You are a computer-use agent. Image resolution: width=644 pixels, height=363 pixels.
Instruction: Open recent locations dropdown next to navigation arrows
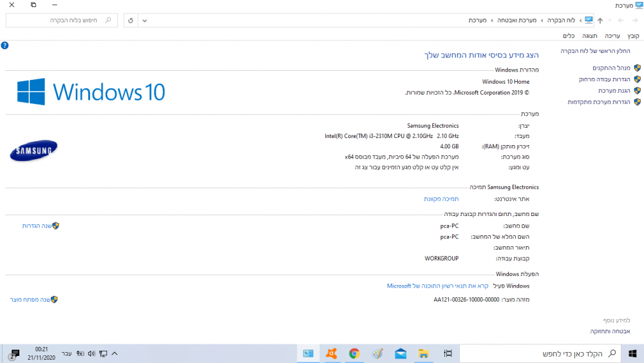click(610, 21)
